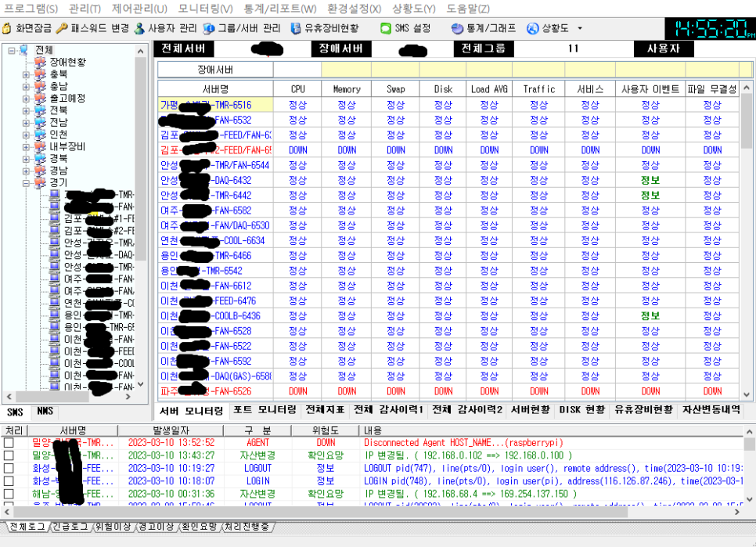The image size is (756, 547).
Task: Select the 경북 group icon in tree
Action: pos(41,158)
